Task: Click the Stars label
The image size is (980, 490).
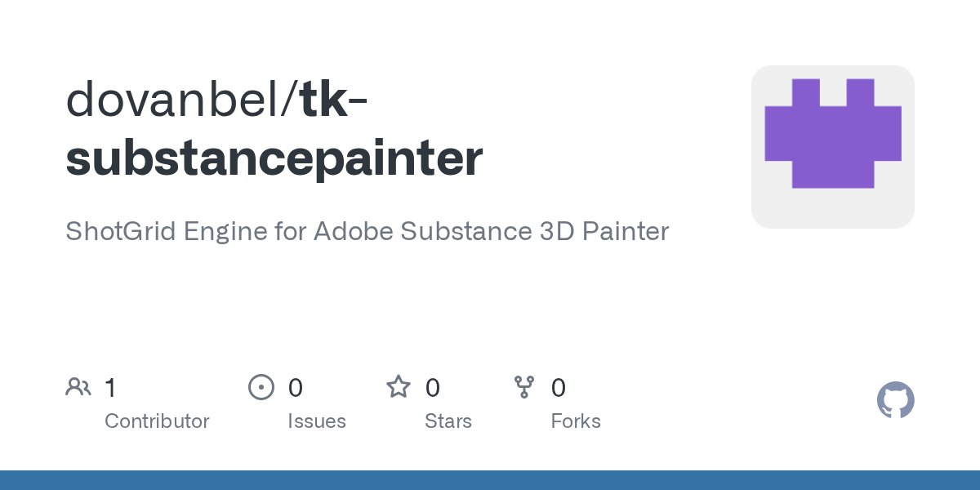Action: point(448,421)
